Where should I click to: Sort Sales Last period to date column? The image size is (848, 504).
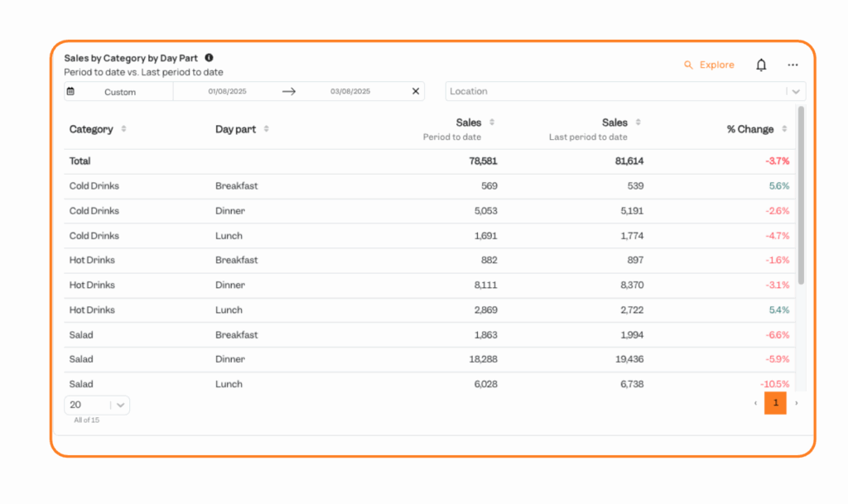[638, 122]
